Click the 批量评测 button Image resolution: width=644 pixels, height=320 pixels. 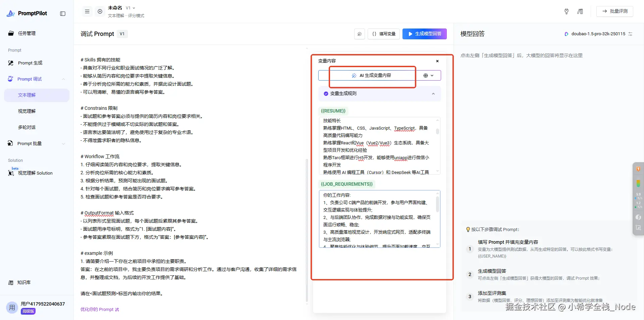click(x=614, y=11)
